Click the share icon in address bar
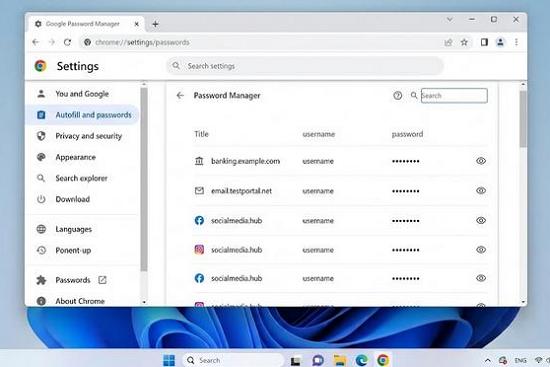Screen dimensions: 550x367 point(448,42)
